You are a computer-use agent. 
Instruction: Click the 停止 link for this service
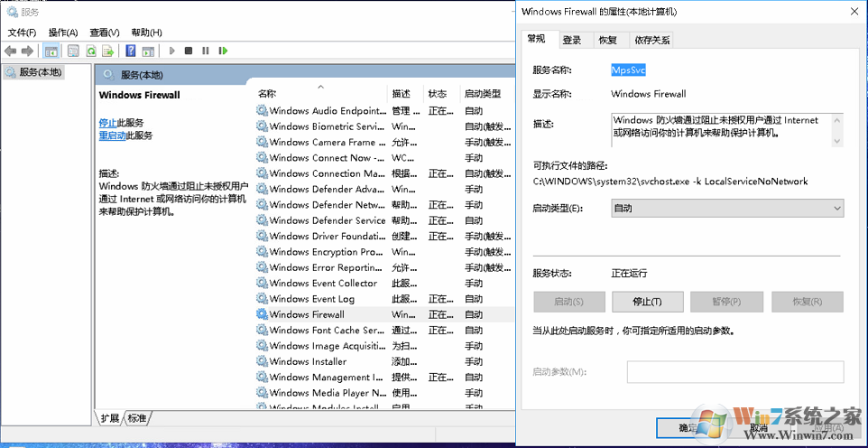pyautogui.click(x=107, y=123)
